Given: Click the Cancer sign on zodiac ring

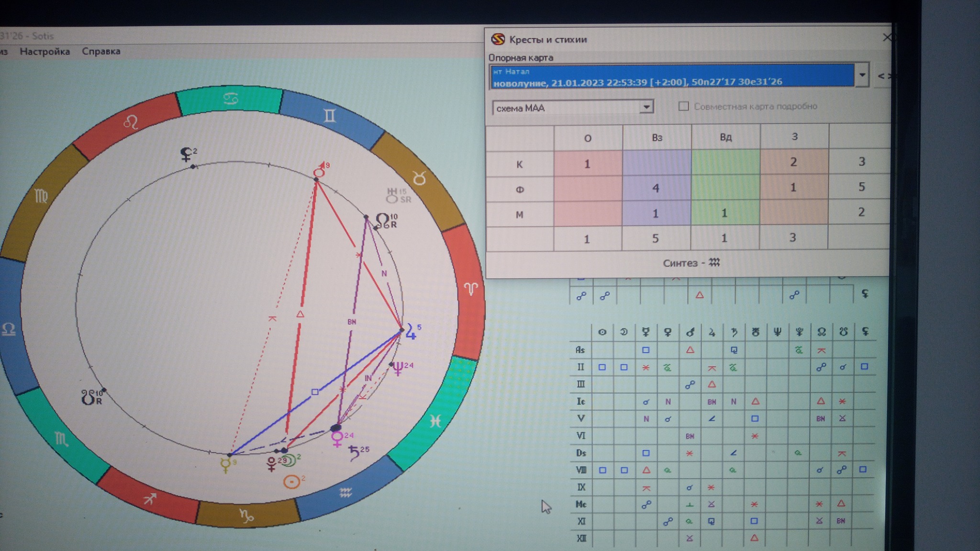Looking at the screenshot, I should click(231, 99).
